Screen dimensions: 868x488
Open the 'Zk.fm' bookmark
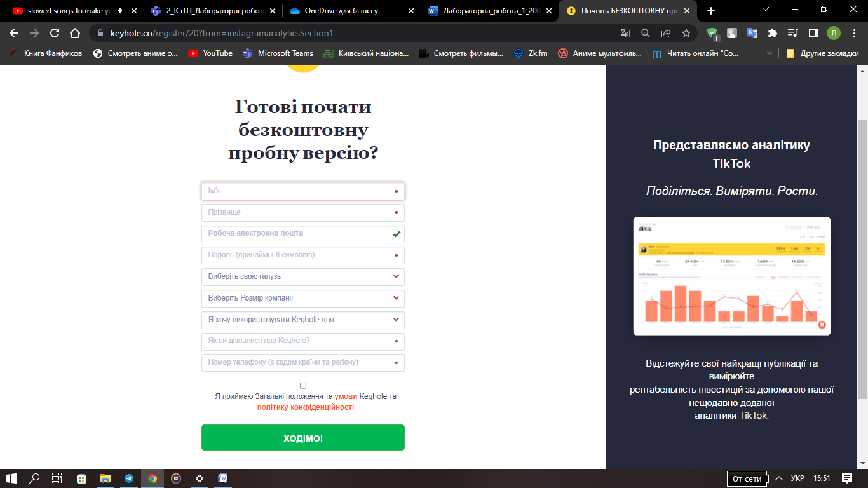point(531,53)
